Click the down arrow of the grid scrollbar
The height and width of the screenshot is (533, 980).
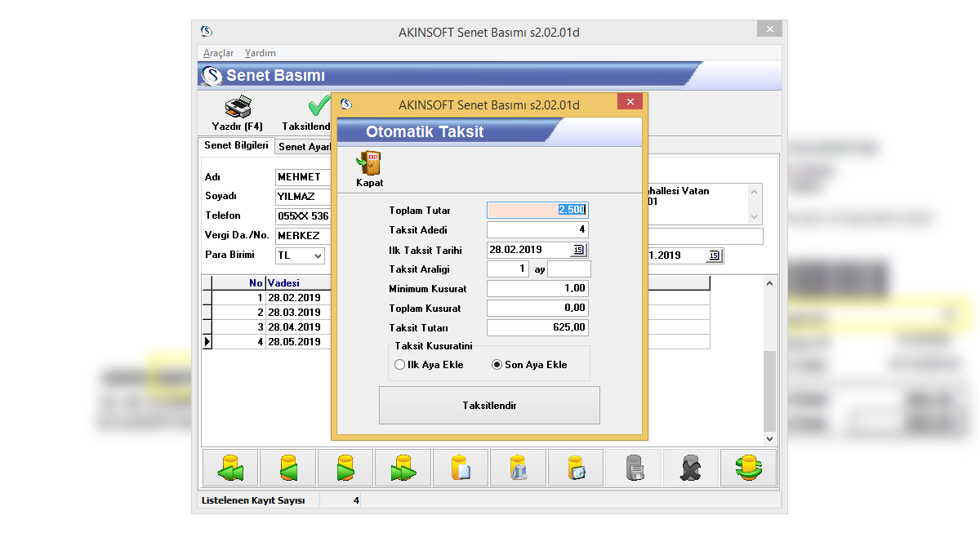point(768,439)
